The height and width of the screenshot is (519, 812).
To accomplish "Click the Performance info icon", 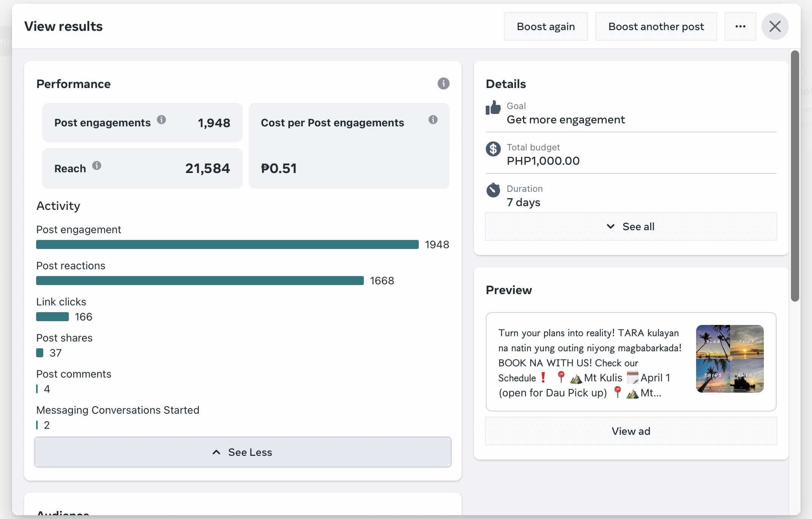I will 443,83.
